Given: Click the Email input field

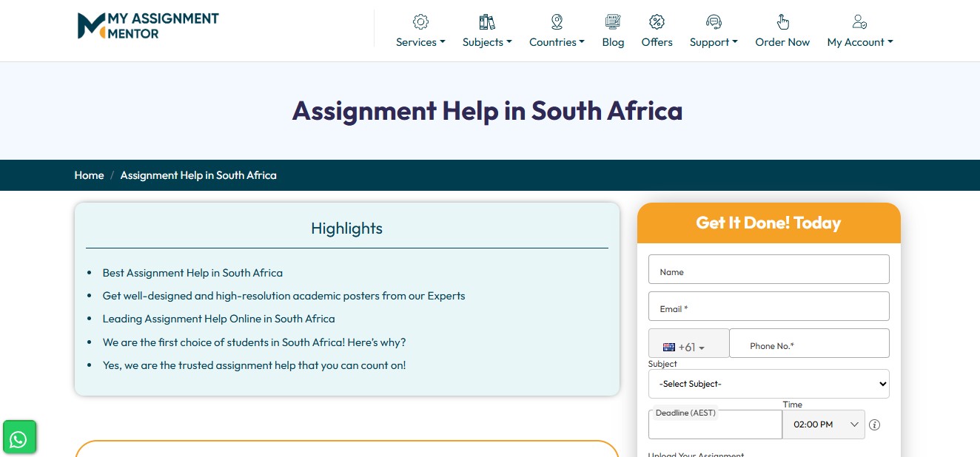Looking at the screenshot, I should coord(768,306).
